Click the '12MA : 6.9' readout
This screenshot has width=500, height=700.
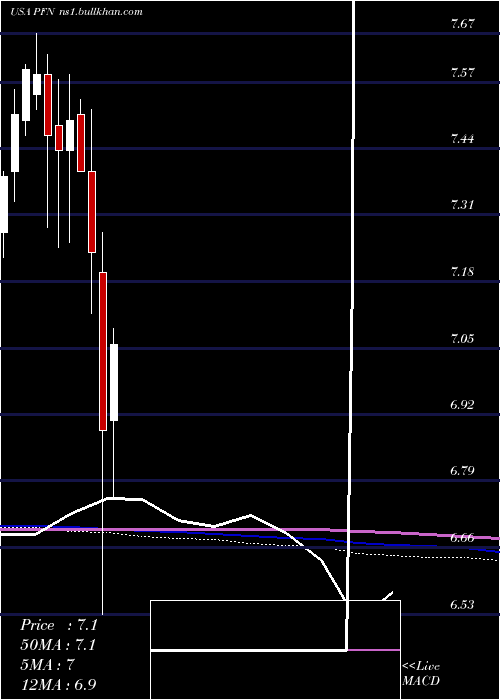pyautogui.click(x=59, y=684)
